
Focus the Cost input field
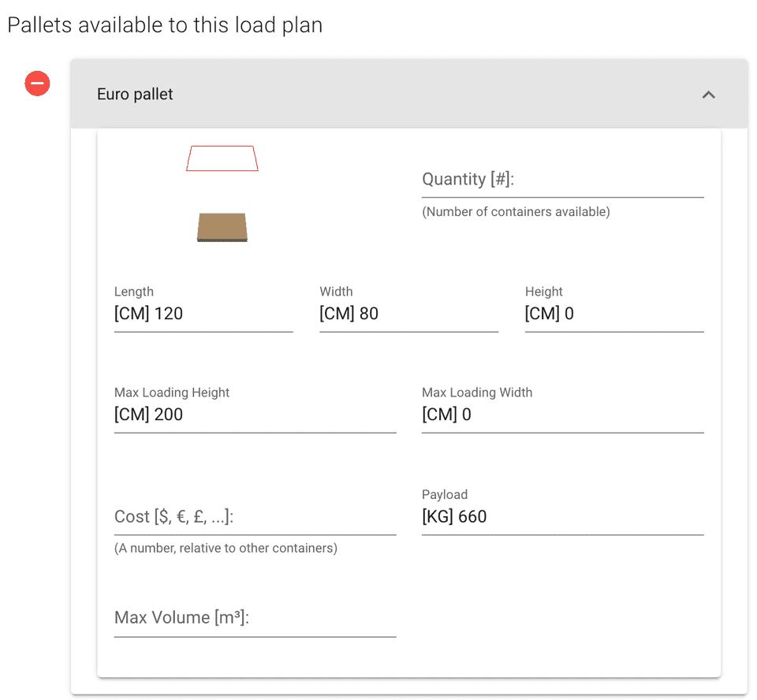(255, 517)
